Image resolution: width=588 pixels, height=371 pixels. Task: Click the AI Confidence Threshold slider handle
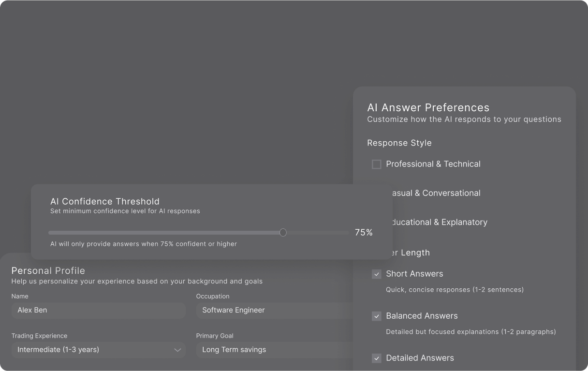click(x=283, y=233)
